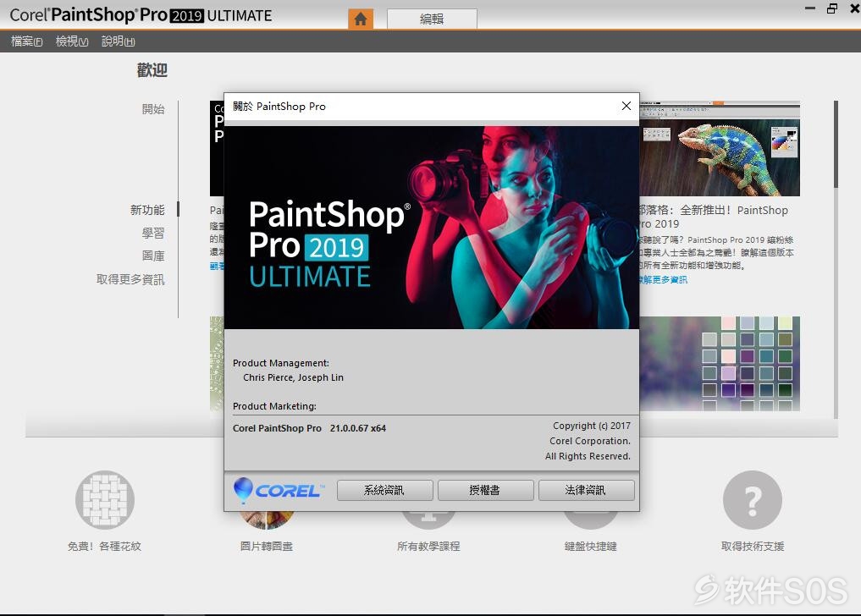Open the 鍵盤快捷鍵 label

(590, 547)
